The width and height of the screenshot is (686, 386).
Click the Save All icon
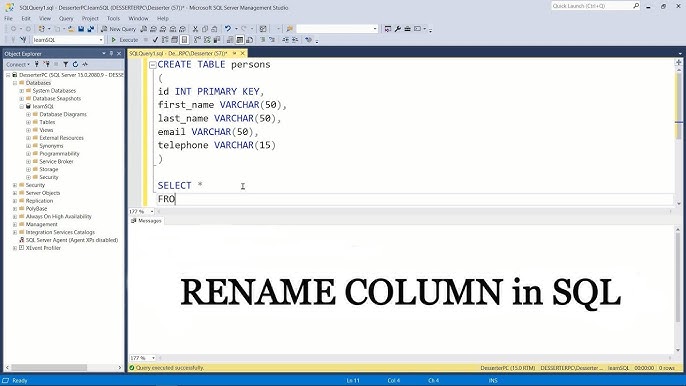(91, 29)
